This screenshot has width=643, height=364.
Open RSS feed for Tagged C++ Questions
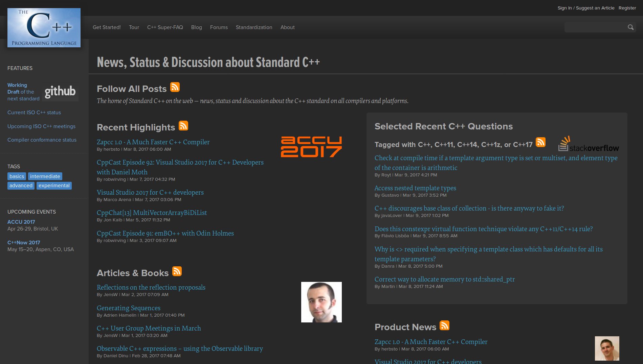tap(541, 142)
